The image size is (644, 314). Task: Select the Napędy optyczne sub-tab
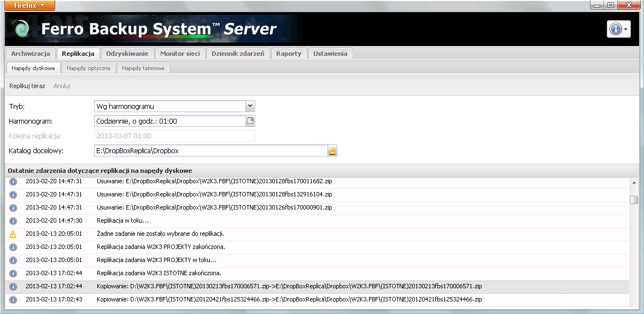(88, 68)
